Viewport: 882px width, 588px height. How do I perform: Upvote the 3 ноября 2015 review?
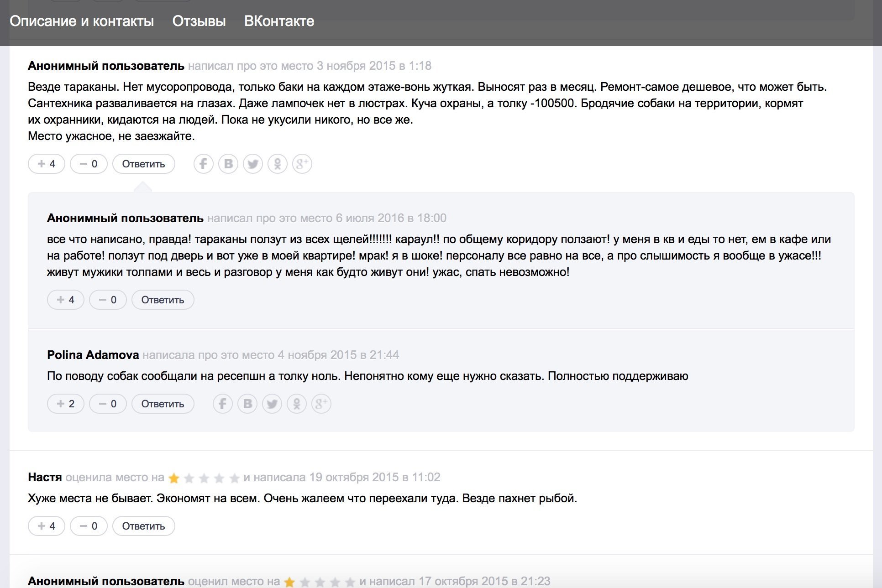coord(47,164)
